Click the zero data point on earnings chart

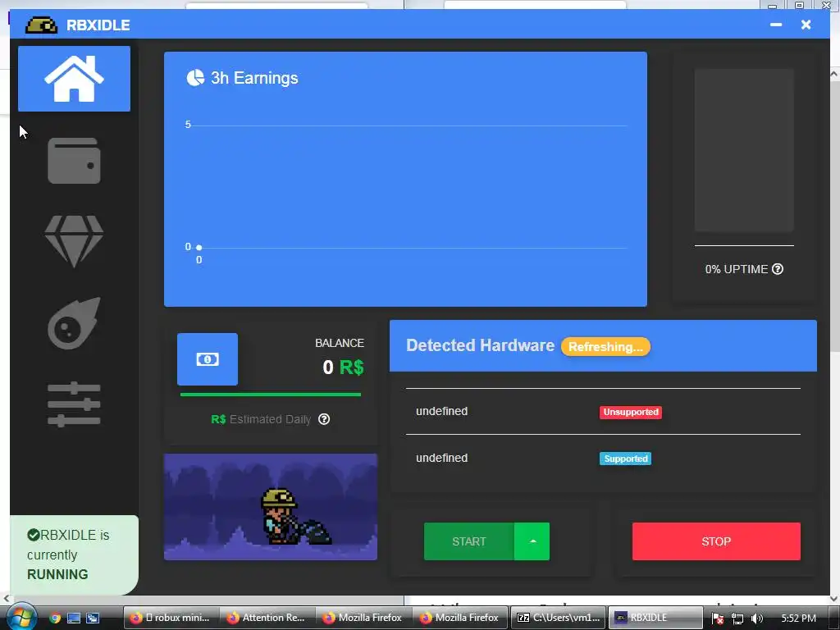click(199, 248)
